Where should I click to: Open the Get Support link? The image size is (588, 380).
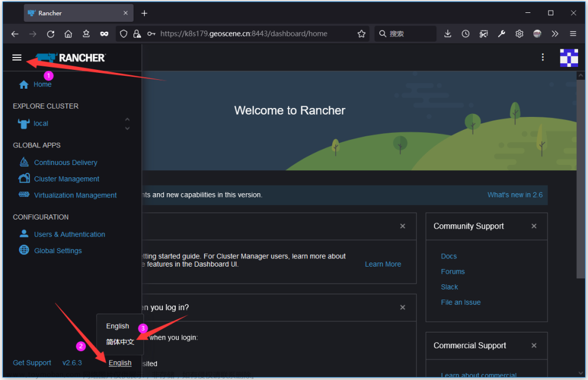(32, 363)
